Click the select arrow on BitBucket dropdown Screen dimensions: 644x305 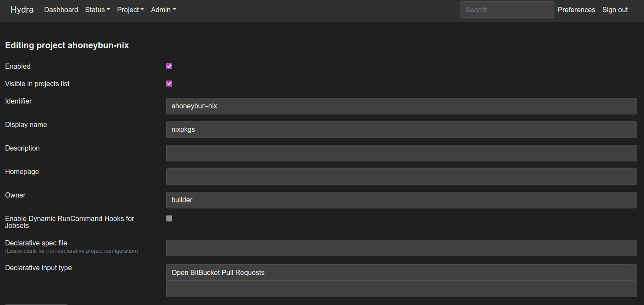tap(630, 272)
